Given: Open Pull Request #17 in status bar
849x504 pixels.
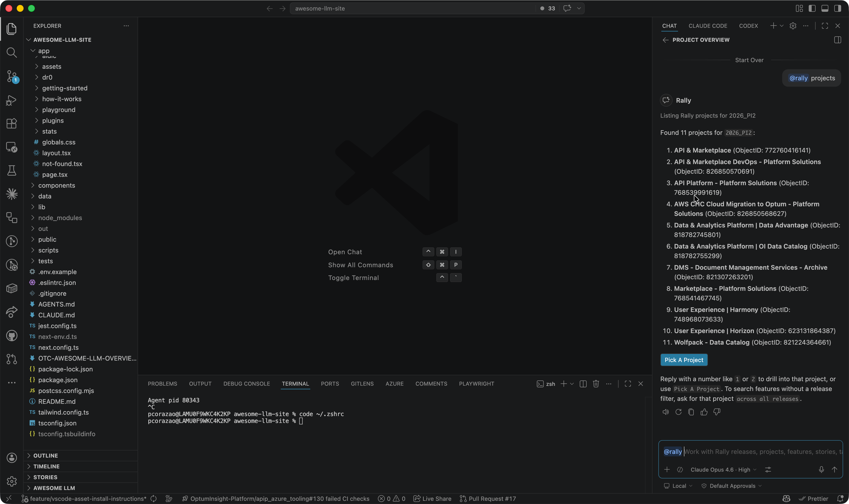Looking at the screenshot, I should 488,499.
